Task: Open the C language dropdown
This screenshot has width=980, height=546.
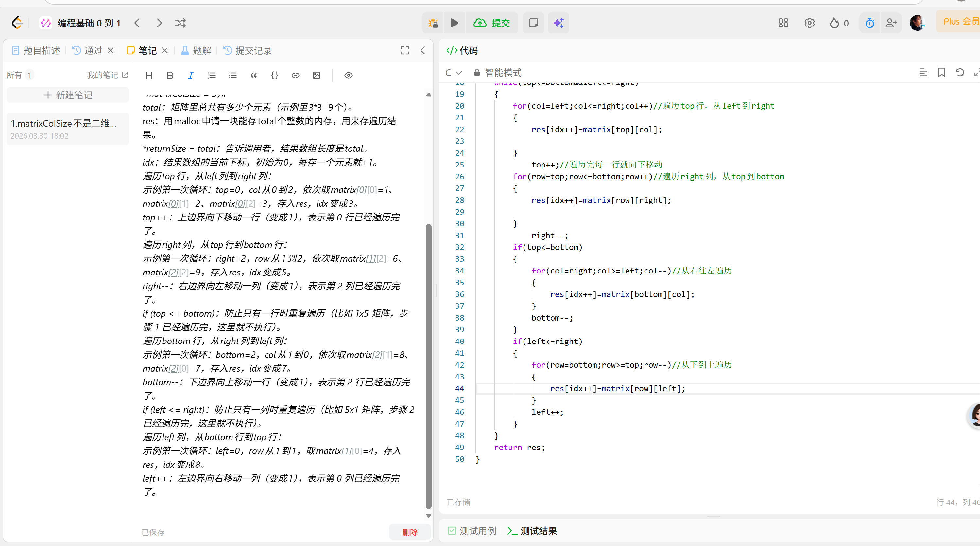Action: [x=453, y=72]
